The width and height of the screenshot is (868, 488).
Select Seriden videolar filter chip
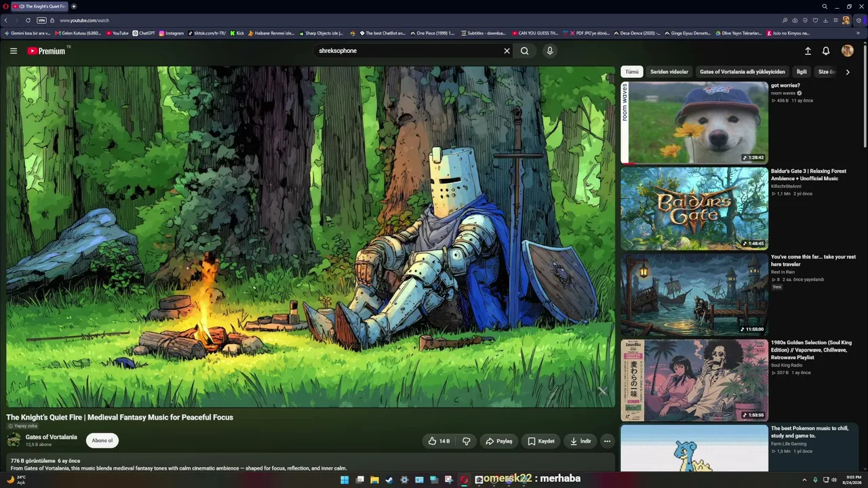tap(669, 72)
